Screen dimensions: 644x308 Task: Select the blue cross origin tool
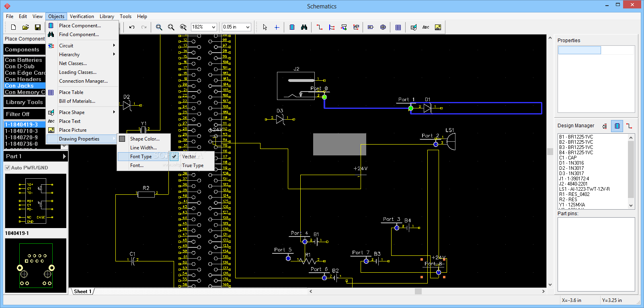coord(277,27)
